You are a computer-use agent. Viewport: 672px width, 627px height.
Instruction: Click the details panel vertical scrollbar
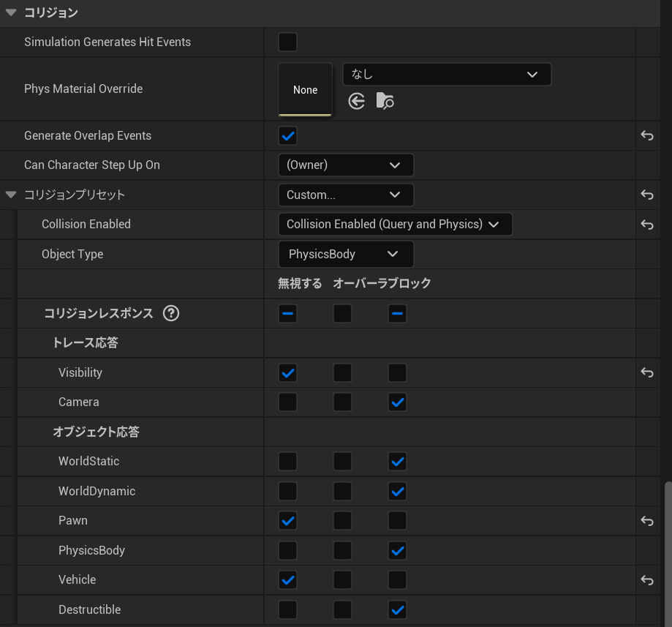668,553
